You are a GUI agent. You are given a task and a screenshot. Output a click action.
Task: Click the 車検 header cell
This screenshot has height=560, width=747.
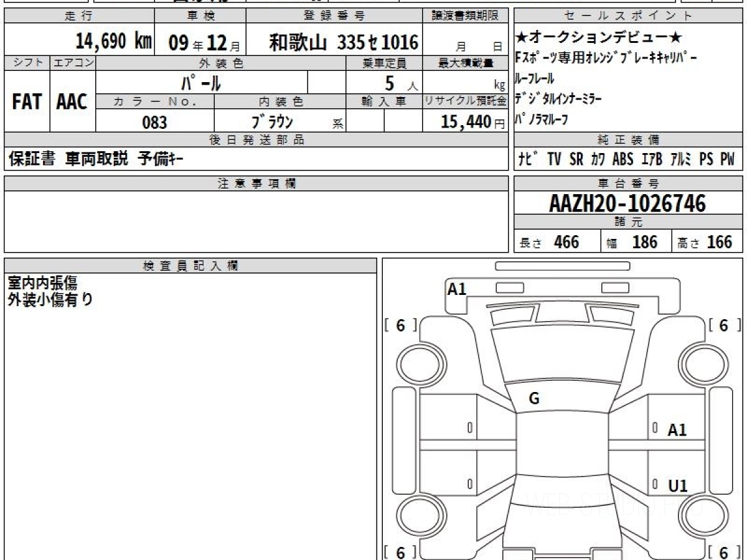[x=200, y=16]
